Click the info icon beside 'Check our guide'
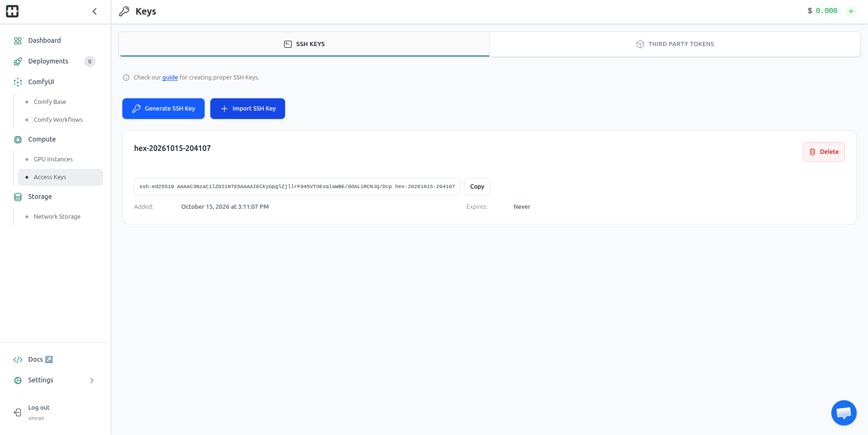The image size is (868, 435). 126,78
